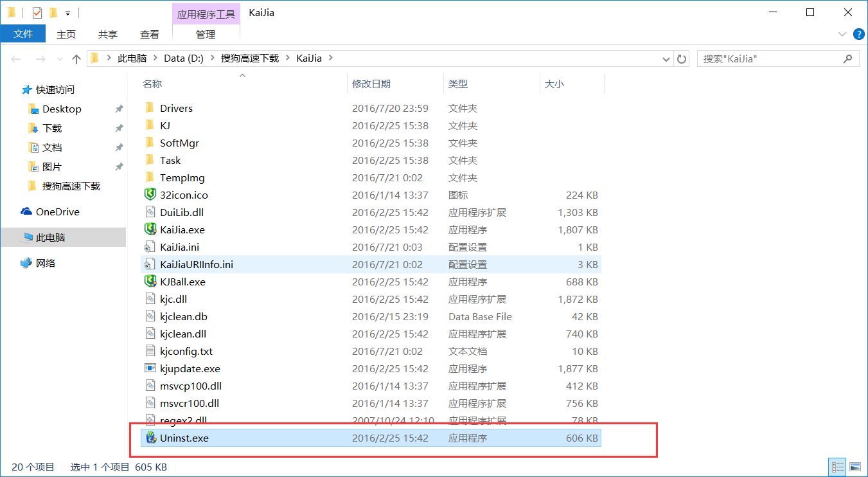Click the Back navigation arrow

tap(16, 59)
